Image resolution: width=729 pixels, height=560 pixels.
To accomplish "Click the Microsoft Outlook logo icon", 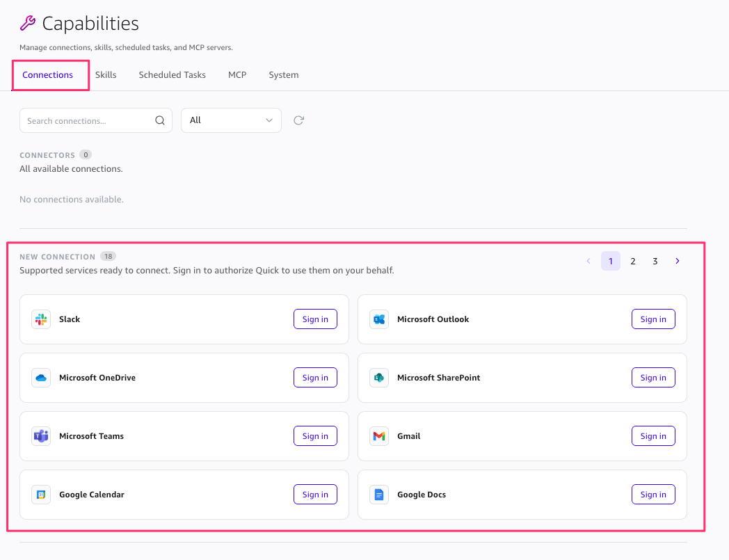I will coord(379,319).
